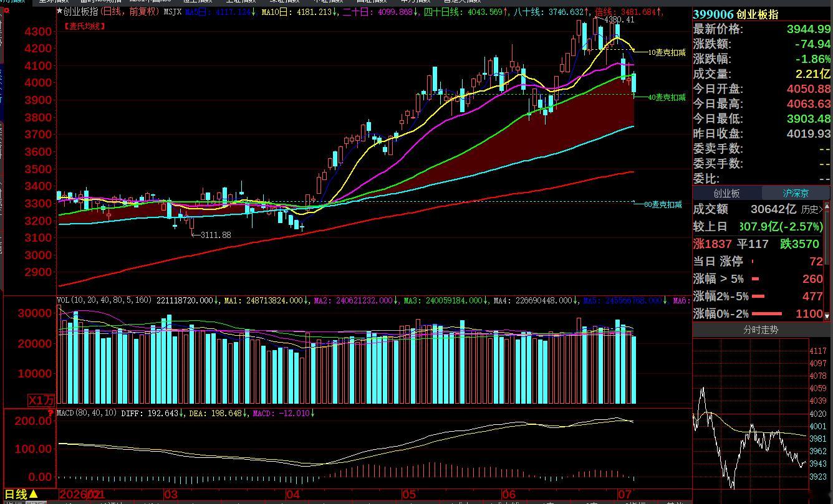This screenshot has width=833, height=504.
Task: Click the 当日 涨停 row value 72
Action: click(x=816, y=262)
